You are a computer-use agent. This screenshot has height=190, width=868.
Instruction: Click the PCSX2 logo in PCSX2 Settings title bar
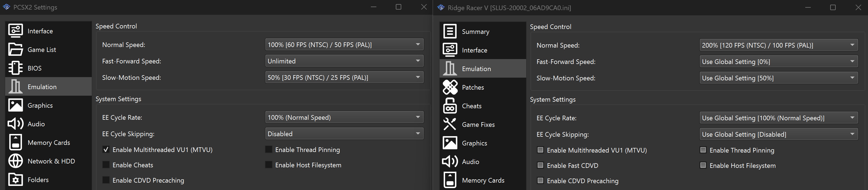6,7
